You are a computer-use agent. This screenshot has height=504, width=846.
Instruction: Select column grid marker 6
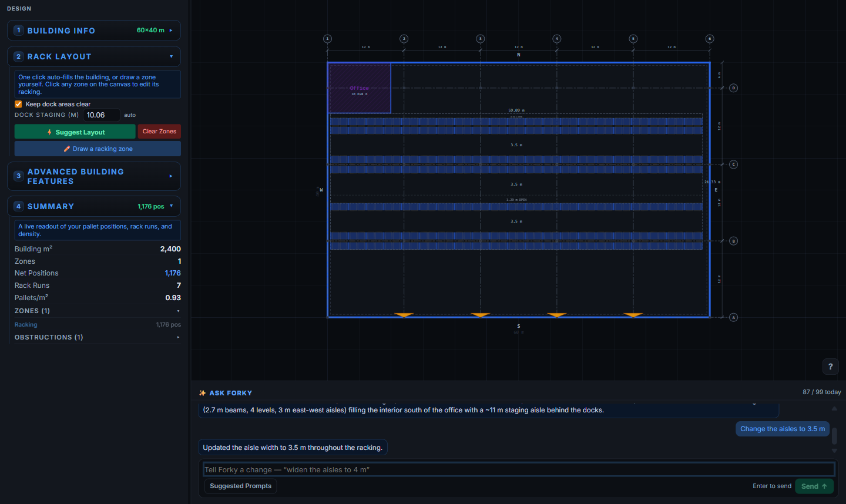[x=710, y=39]
